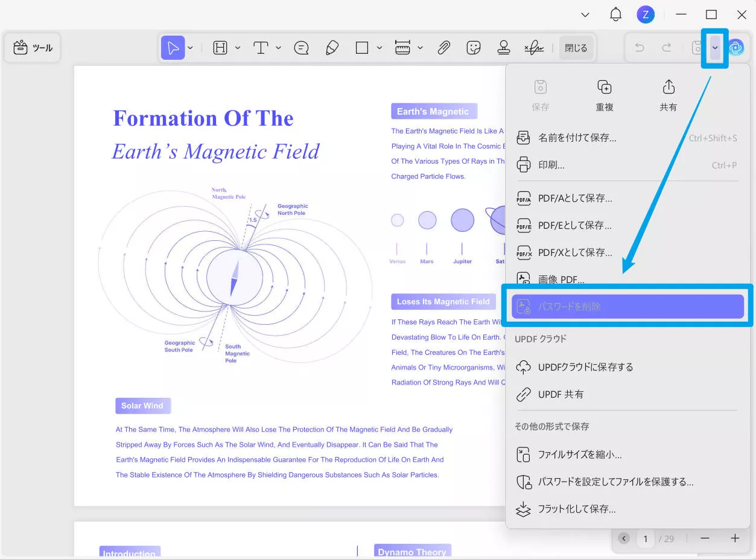Viewport: 756px width, 559px height.
Task: Click the 'Earth's Magnetic' heading label
Action: 434,111
